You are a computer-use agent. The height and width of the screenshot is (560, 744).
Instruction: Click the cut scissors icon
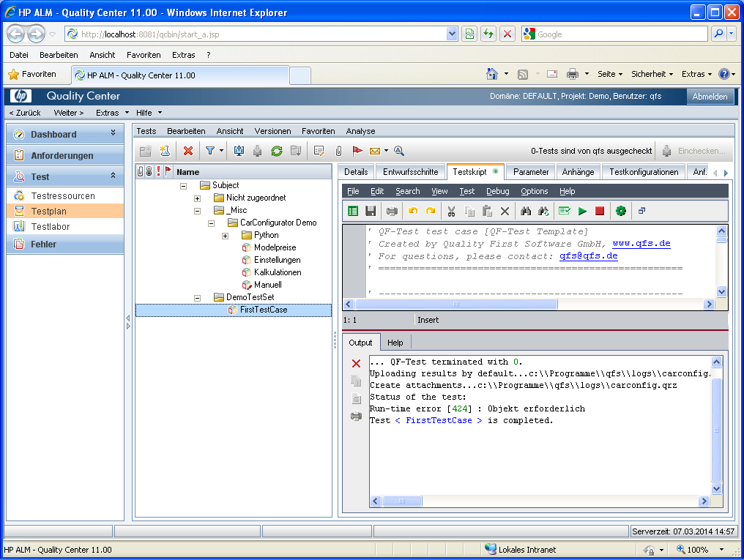point(451,211)
